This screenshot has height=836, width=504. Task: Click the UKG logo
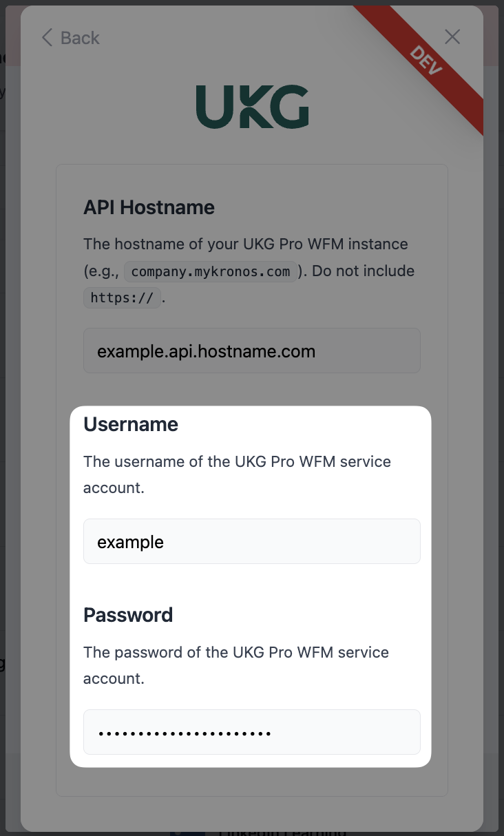pyautogui.click(x=252, y=107)
